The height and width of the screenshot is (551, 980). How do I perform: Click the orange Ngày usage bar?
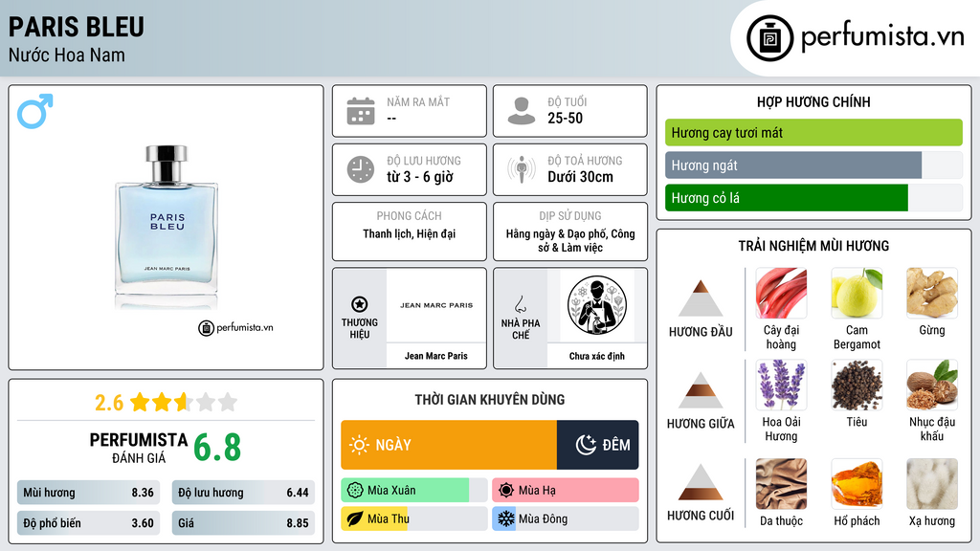(x=449, y=445)
